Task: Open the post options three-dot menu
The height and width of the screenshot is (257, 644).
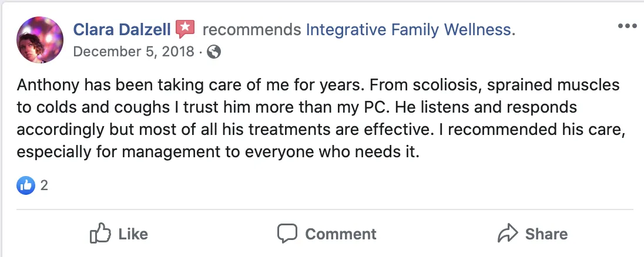Action: [x=627, y=27]
